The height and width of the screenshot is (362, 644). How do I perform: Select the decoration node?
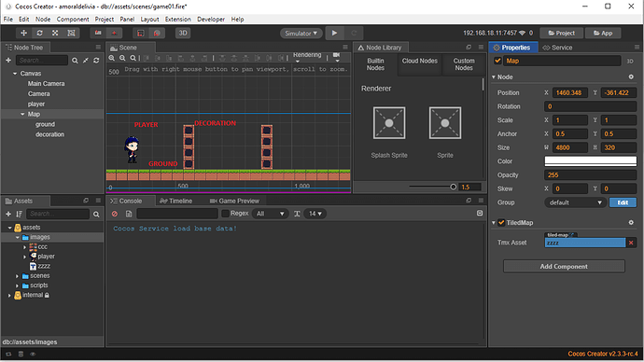(49, 134)
